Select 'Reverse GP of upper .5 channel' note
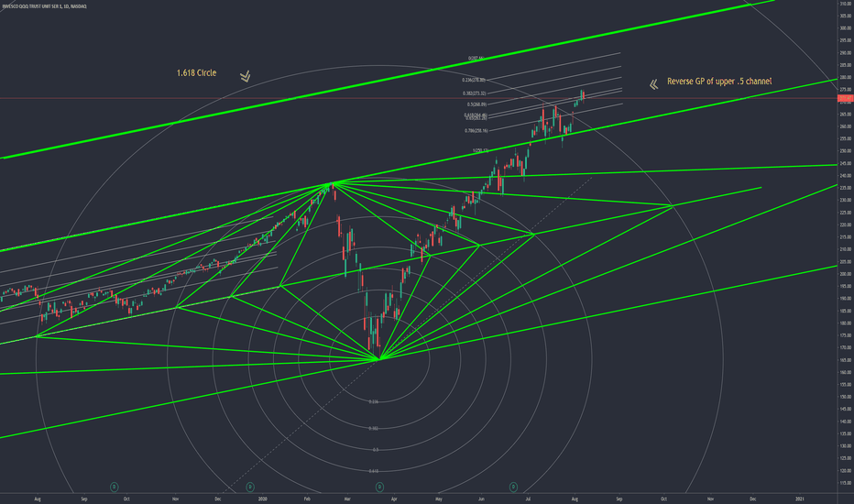 (x=719, y=82)
